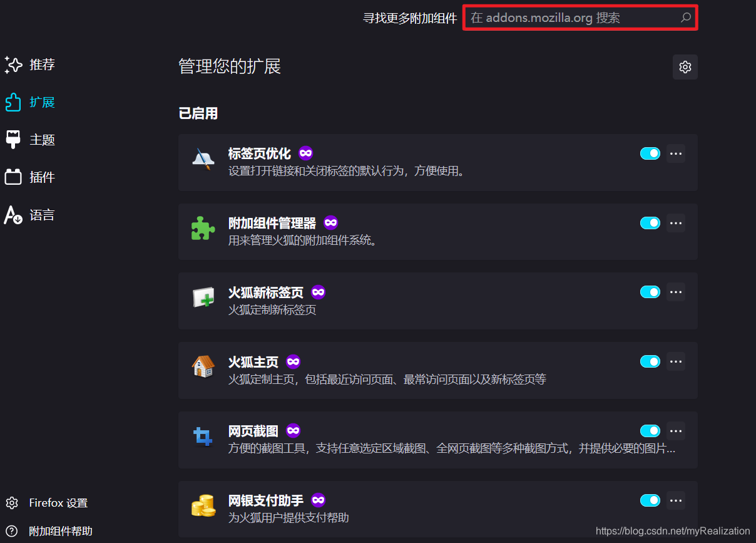Turn off the 火狐新标签页 toggle

[650, 292]
